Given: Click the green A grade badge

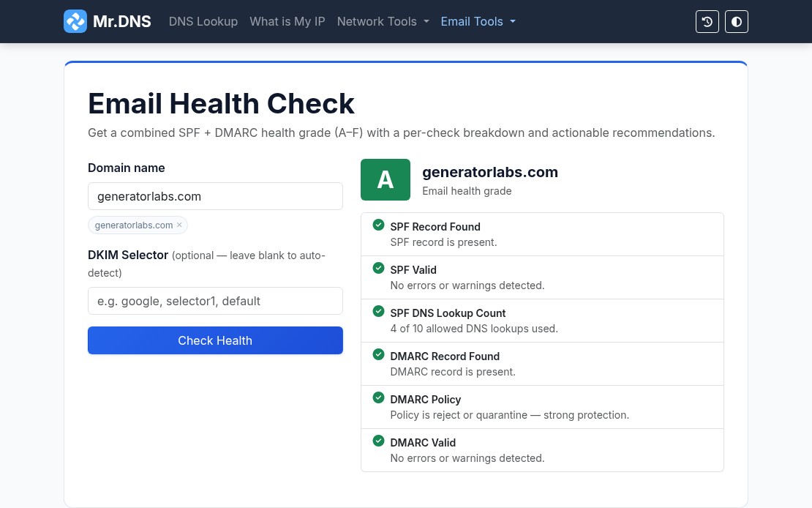Looking at the screenshot, I should tap(386, 179).
